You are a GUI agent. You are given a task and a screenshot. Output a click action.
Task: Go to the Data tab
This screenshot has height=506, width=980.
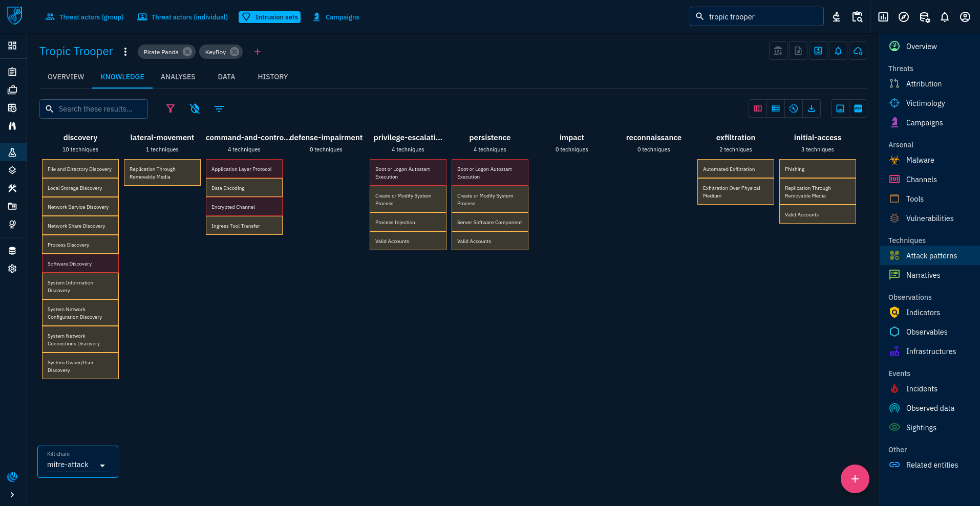pos(226,77)
